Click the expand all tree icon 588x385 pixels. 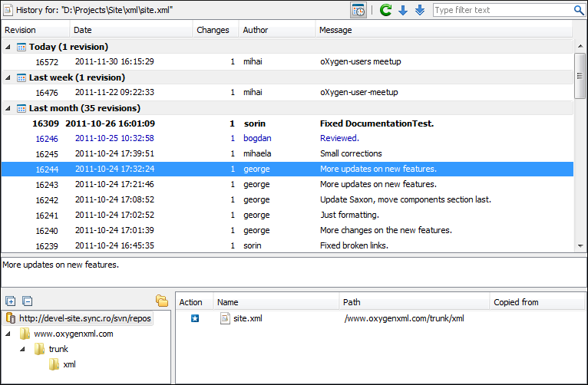[10, 301]
